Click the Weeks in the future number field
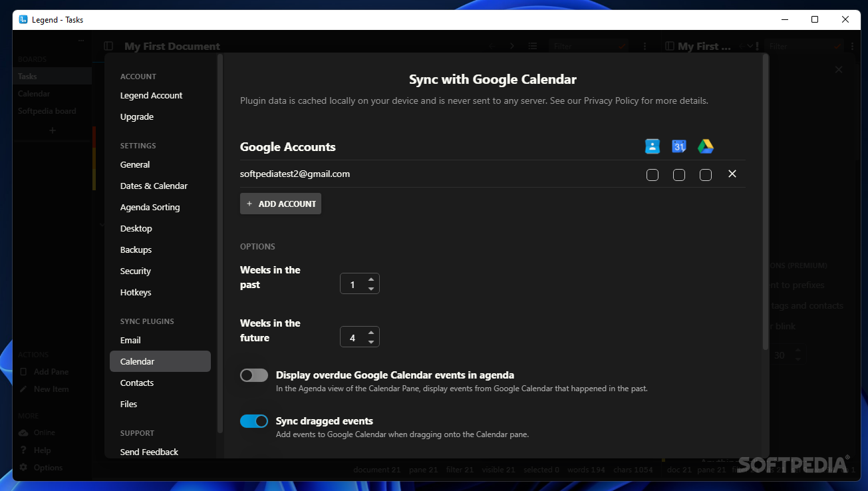 tap(360, 337)
